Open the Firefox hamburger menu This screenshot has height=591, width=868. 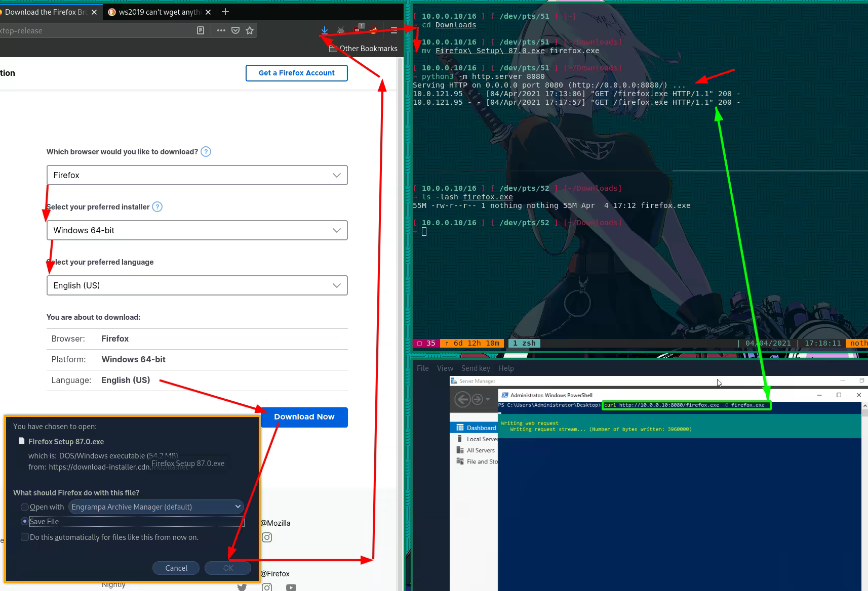click(394, 30)
